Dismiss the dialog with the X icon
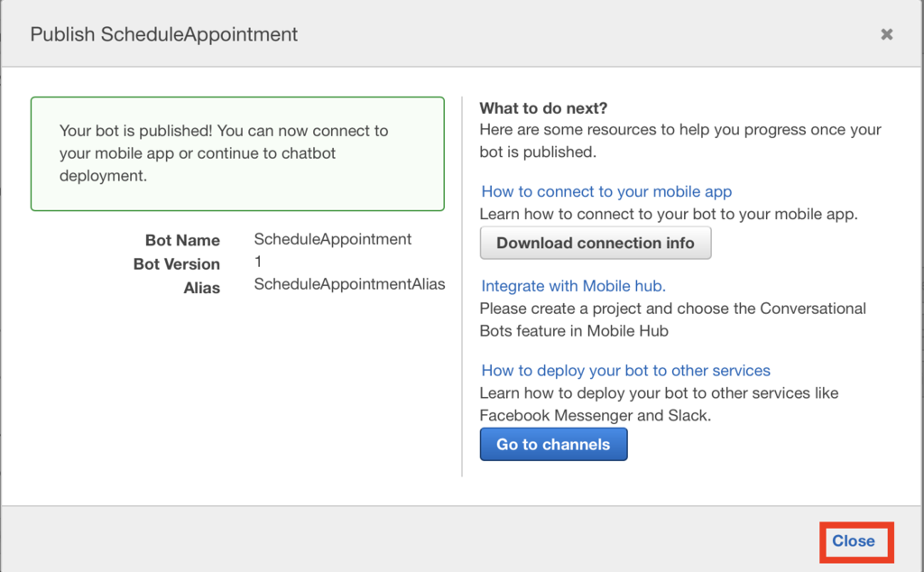This screenshot has height=572, width=924. [887, 34]
